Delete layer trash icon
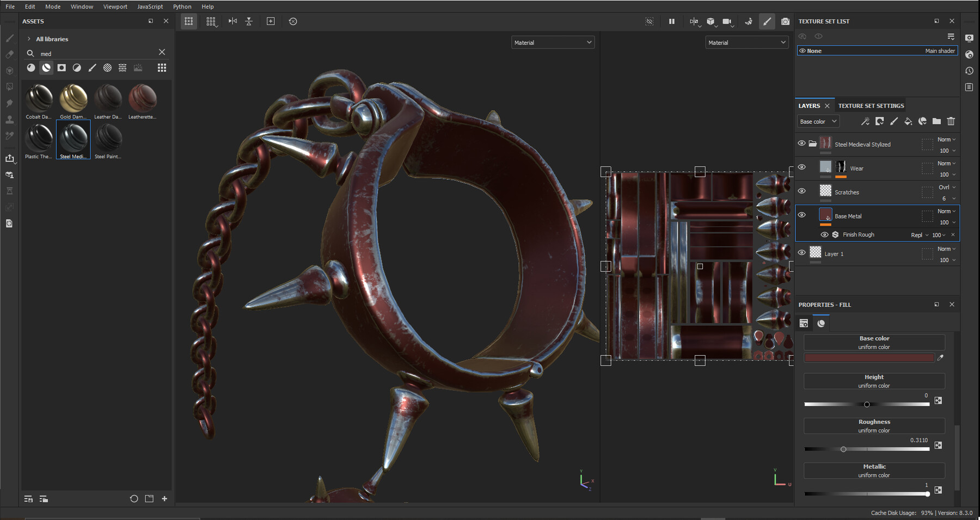Screen dimensions: 980x520 (x=951, y=121)
